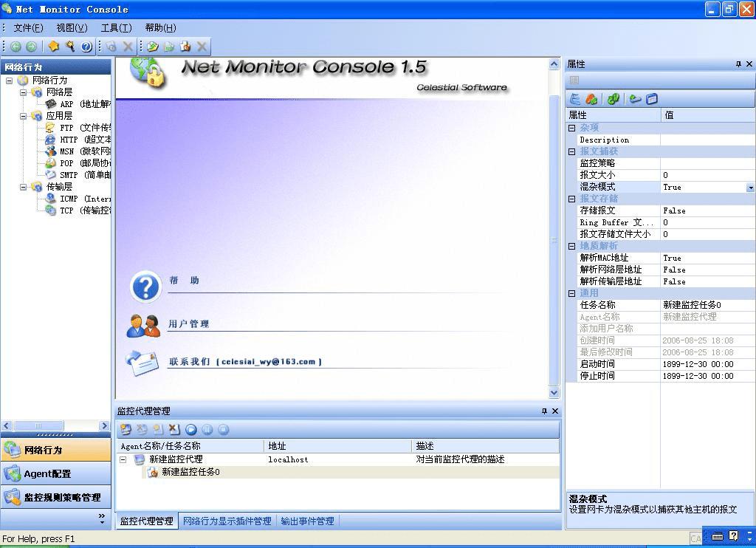Screen dimensions: 756x548
Task: Collapse the 地质解析 property category
Action: click(x=572, y=246)
